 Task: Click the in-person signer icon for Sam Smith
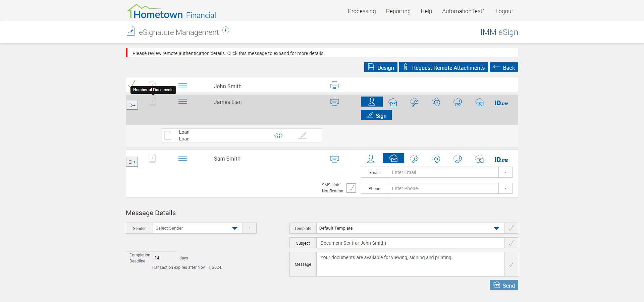click(x=371, y=159)
